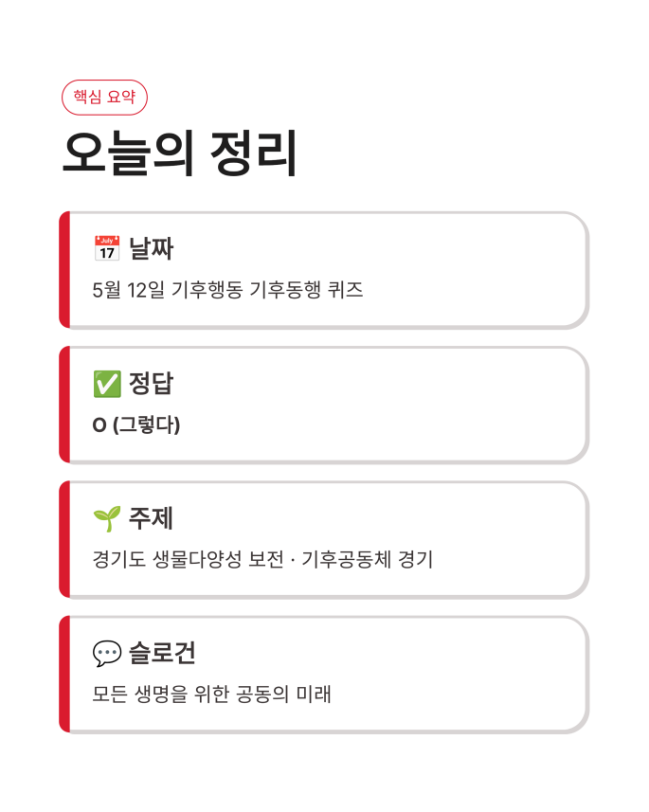Select the 슬로건 card heading

tap(162, 653)
